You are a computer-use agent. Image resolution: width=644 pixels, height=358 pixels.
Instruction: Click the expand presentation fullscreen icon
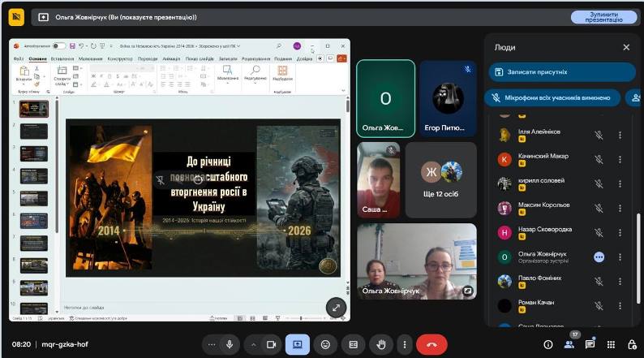[336, 308]
